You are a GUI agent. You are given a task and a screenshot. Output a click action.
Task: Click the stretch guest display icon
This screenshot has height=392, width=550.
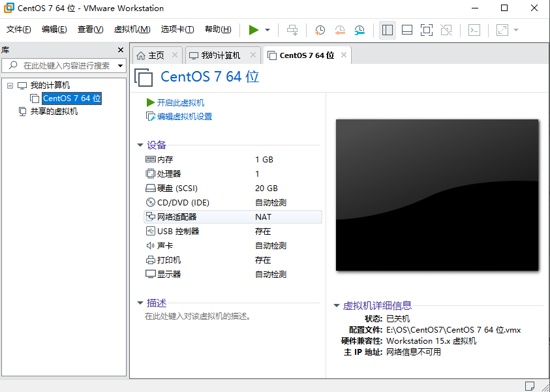tap(502, 30)
